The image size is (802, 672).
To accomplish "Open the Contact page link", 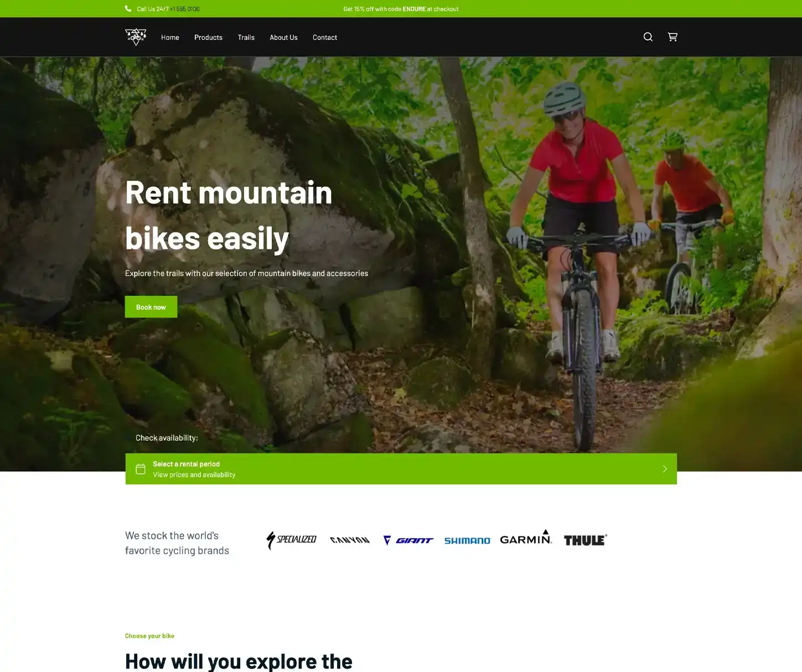I will [325, 38].
